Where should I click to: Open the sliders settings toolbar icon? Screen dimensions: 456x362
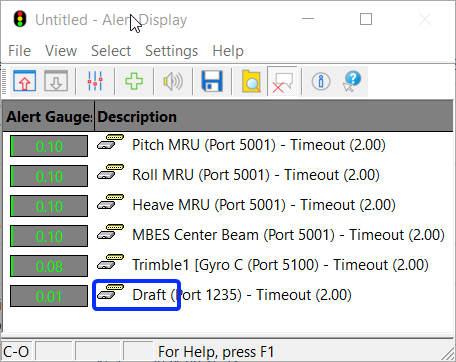[x=95, y=81]
